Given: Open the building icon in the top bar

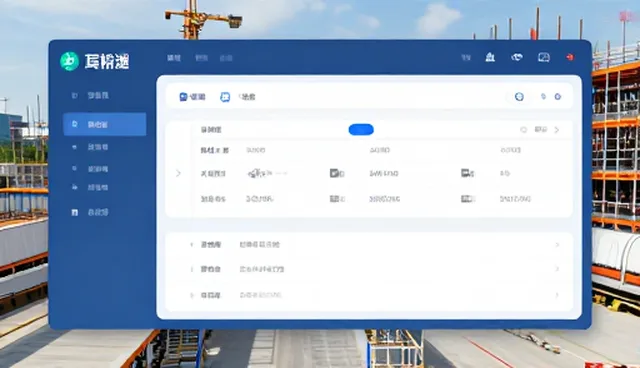Looking at the screenshot, I should (490, 57).
